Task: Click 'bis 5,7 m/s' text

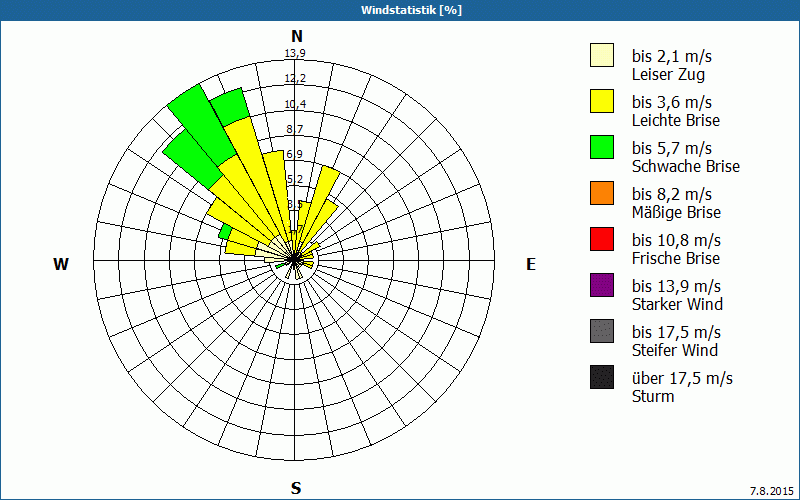Action: [671, 148]
